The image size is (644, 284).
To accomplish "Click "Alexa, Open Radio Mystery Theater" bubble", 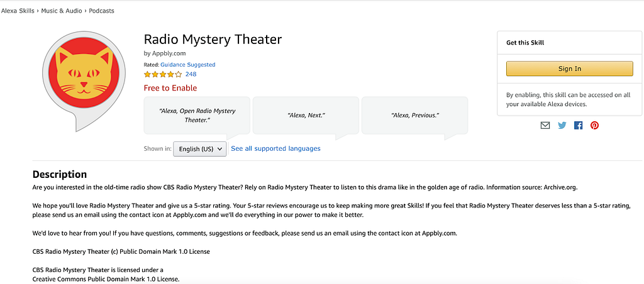I will pyautogui.click(x=197, y=116).
